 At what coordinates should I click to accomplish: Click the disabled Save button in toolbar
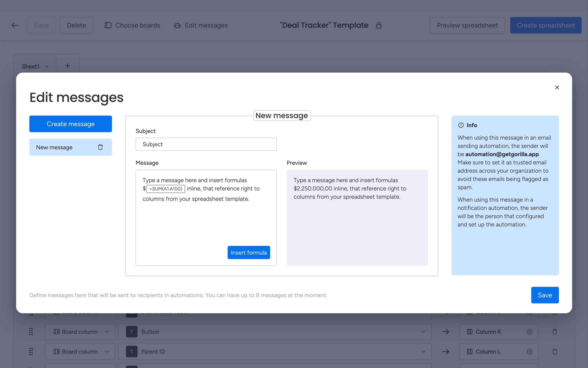click(41, 25)
